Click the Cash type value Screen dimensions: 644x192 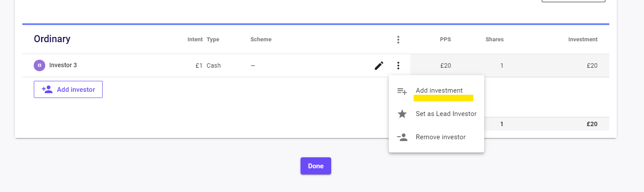(x=214, y=65)
